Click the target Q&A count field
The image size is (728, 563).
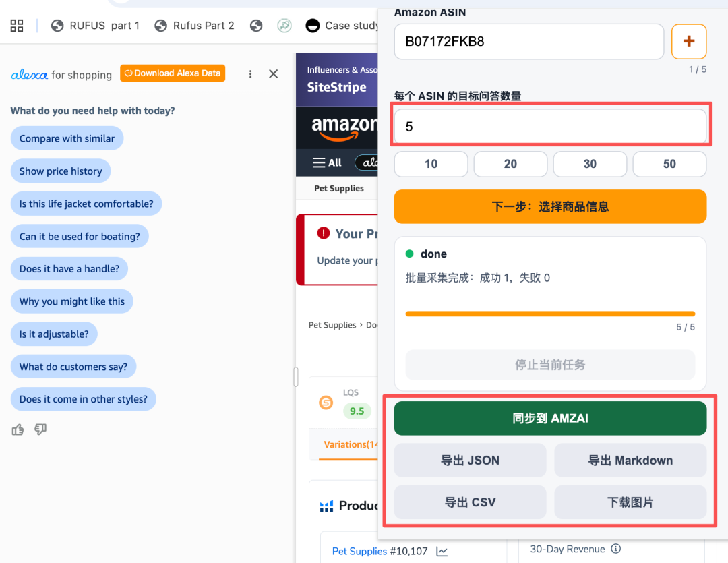[x=550, y=126]
